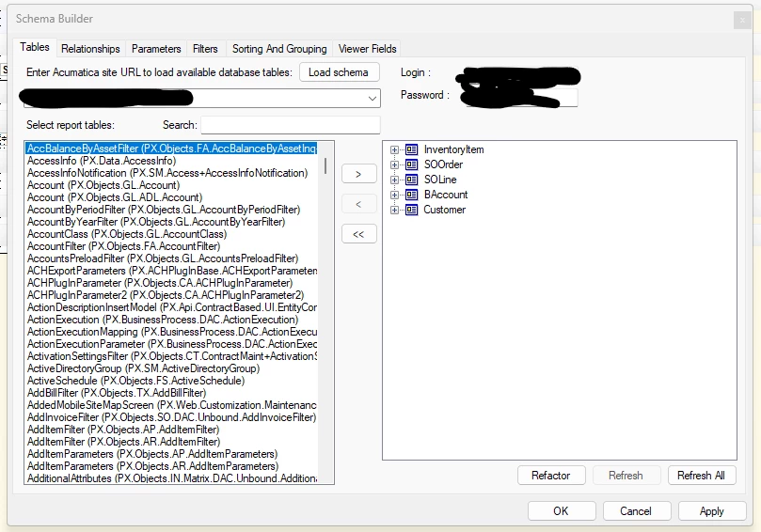
Task: Select AccountFilter (PX.Objects.FA) entry
Action: (x=172, y=246)
